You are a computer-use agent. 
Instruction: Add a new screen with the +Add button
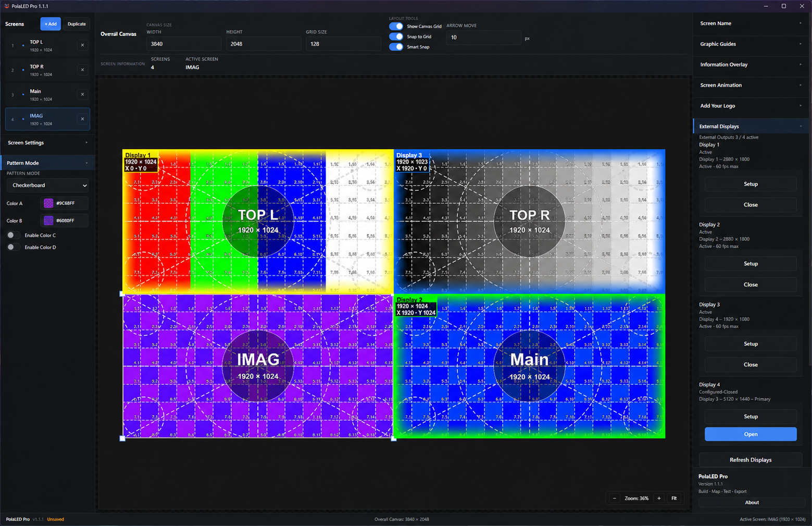51,24
